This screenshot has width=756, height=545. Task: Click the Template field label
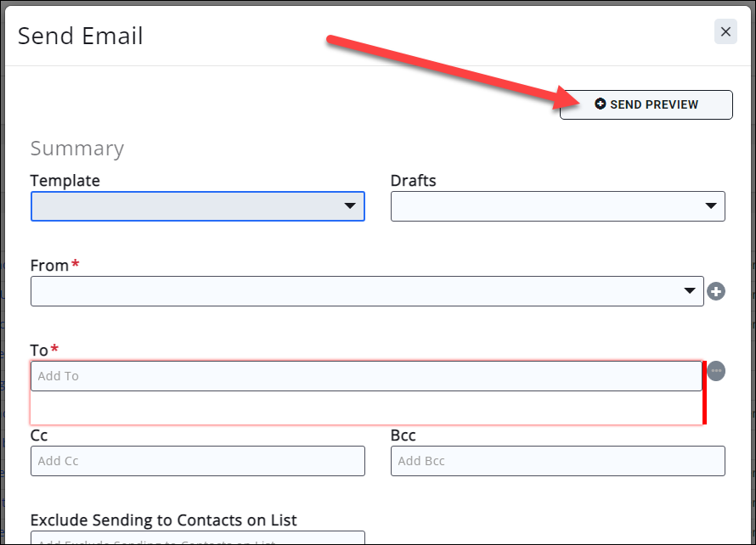click(65, 181)
